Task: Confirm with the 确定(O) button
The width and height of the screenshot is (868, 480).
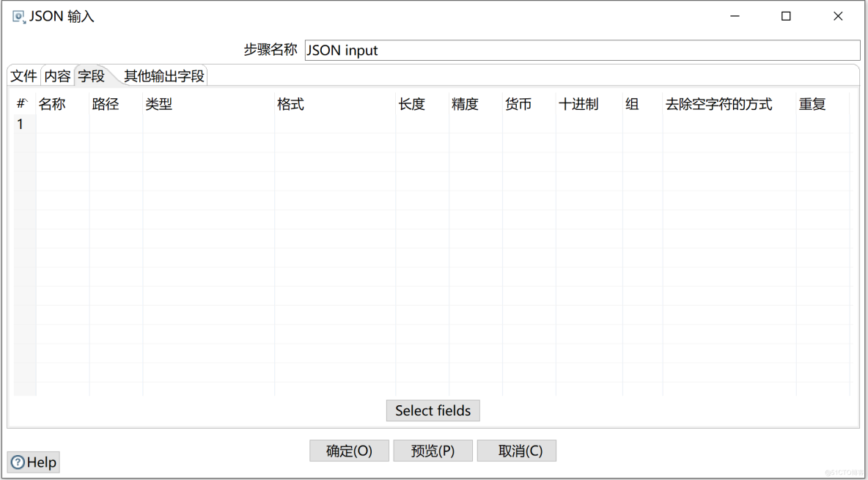Action: pos(349,451)
